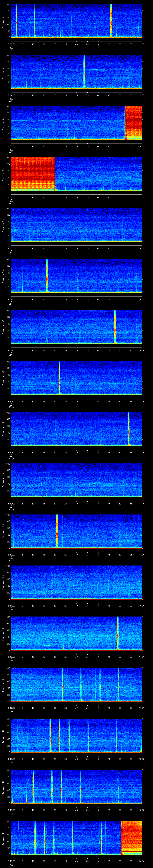Select the burst in the 8:08:00 spectrogram
153x868 pixels.
47,276
